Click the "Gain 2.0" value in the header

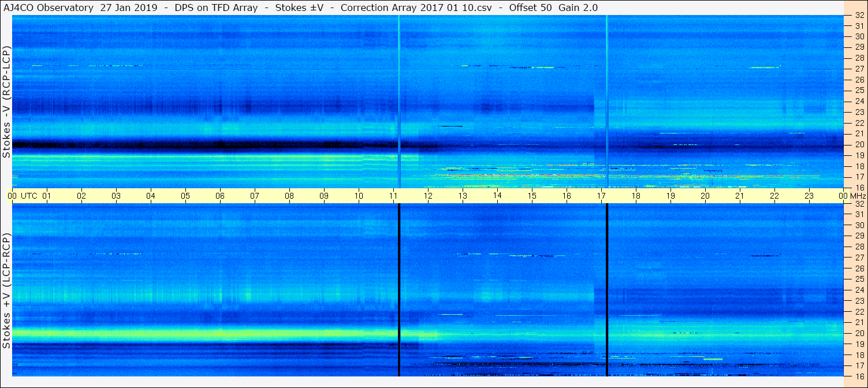(x=578, y=8)
